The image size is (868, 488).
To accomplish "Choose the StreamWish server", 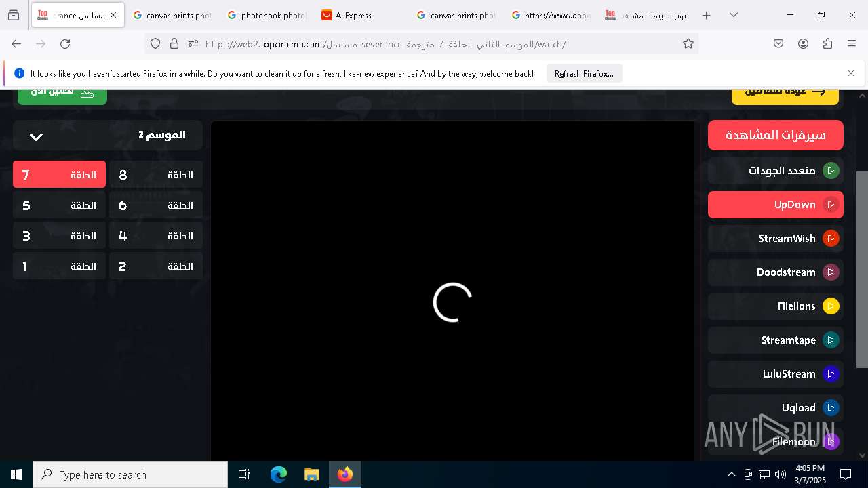I will click(776, 239).
